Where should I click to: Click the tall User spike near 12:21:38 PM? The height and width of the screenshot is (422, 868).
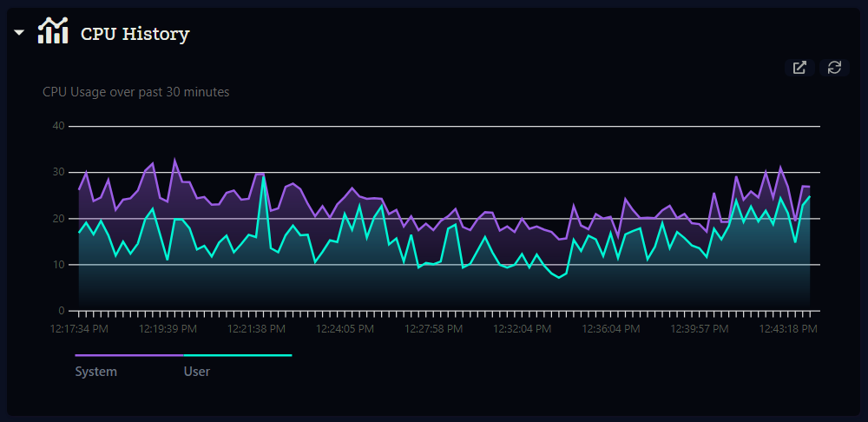263,178
